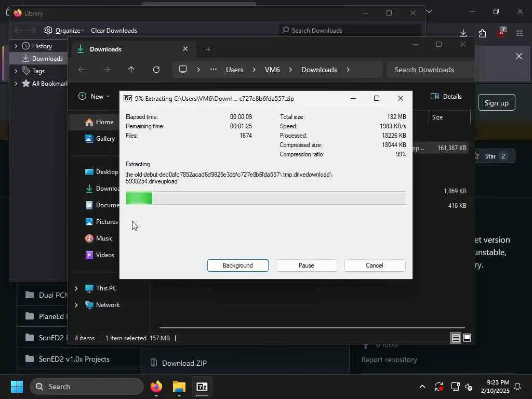532x399 pixels.
Task: Expand This PC in Explorer sidebar
Action: coord(76,288)
